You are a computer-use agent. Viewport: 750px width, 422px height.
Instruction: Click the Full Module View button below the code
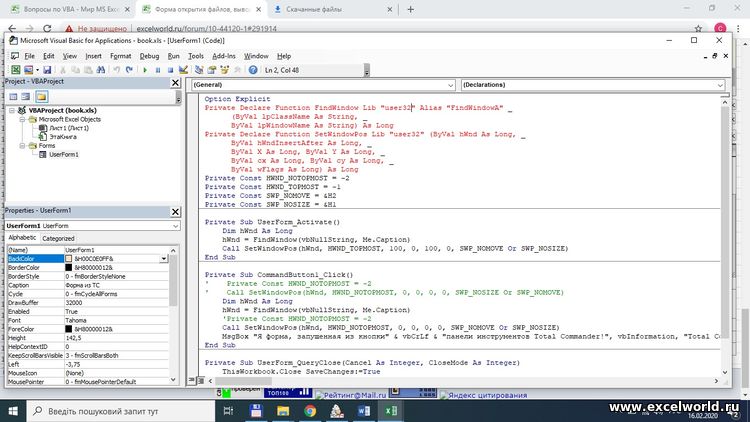pyautogui.click(x=200, y=380)
